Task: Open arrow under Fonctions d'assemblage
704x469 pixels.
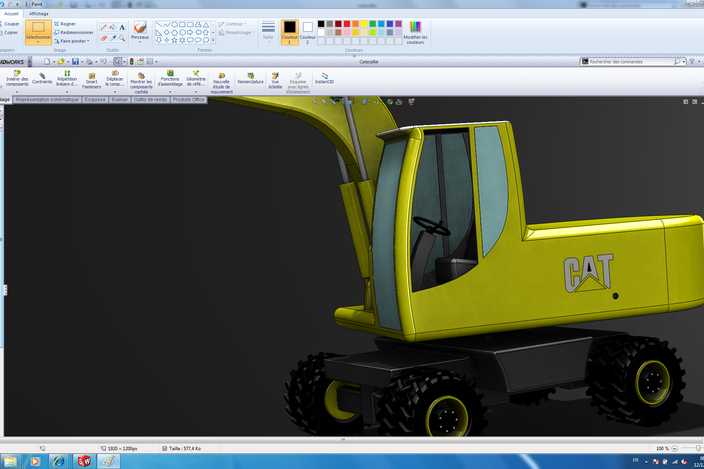Action: [x=171, y=92]
